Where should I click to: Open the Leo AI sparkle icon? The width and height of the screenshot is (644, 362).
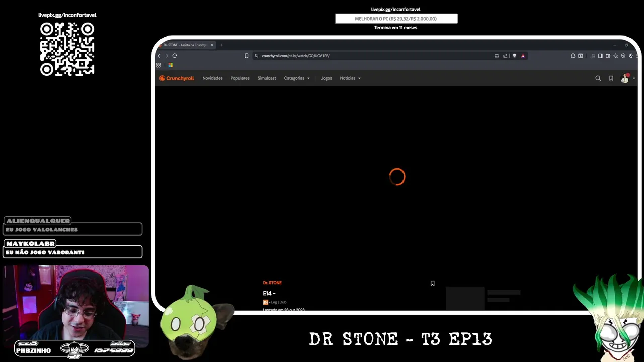coord(615,56)
